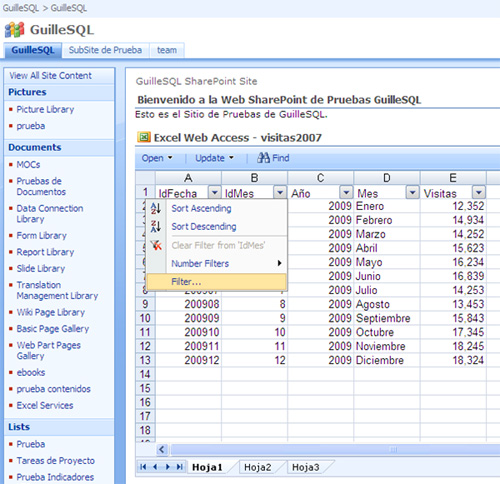This screenshot has width=500, height=484.
Task: Open the Año column filter dropdown
Action: tap(346, 192)
